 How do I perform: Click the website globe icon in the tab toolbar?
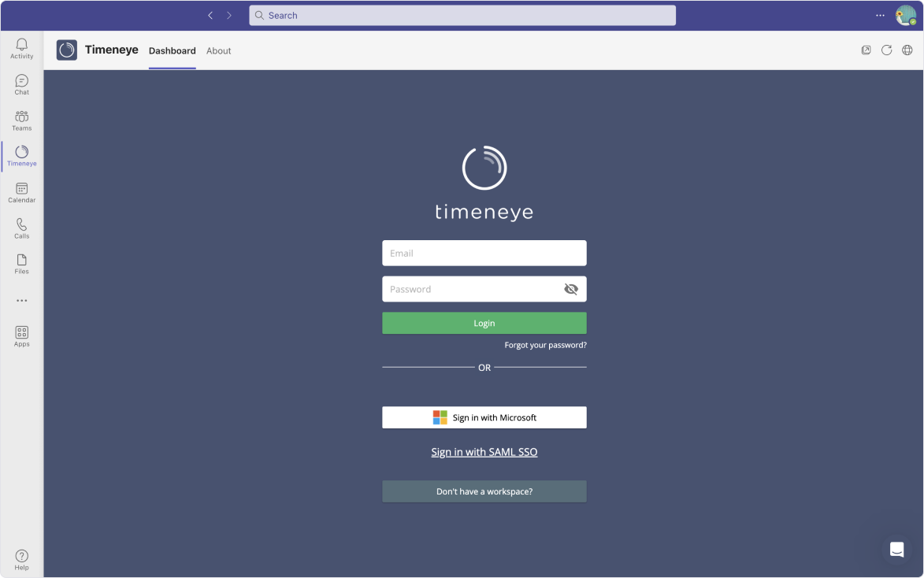click(907, 50)
